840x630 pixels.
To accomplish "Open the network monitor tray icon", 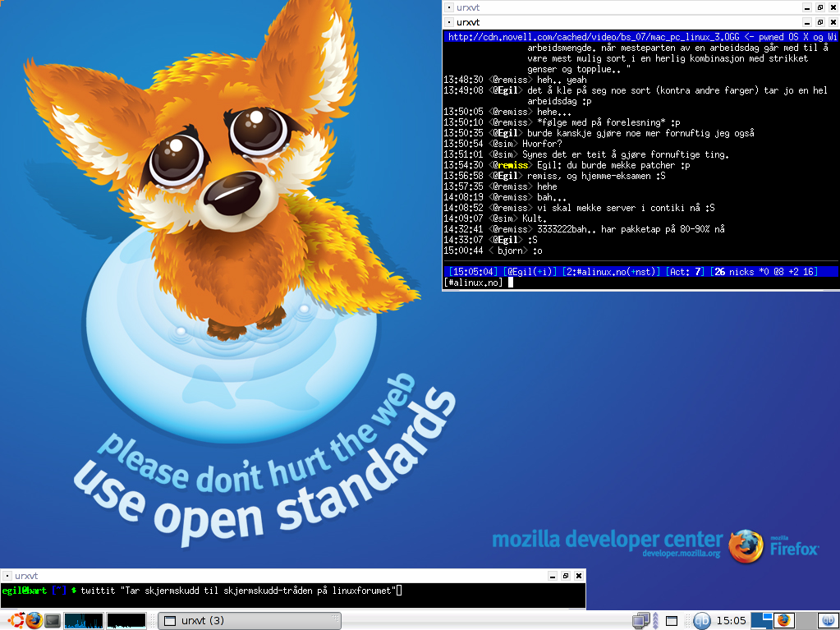I will pyautogui.click(x=640, y=621).
